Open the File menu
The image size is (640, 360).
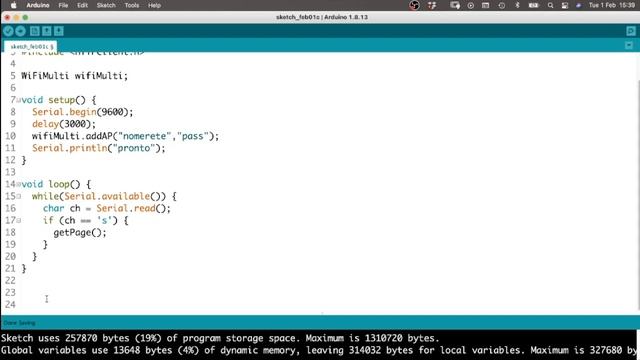click(63, 5)
